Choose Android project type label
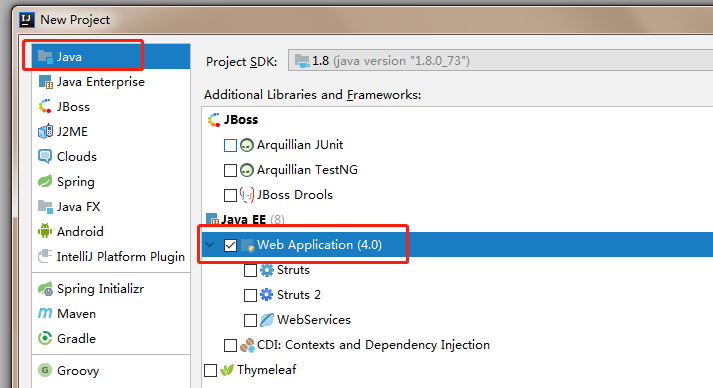The image size is (713, 388). [80, 232]
